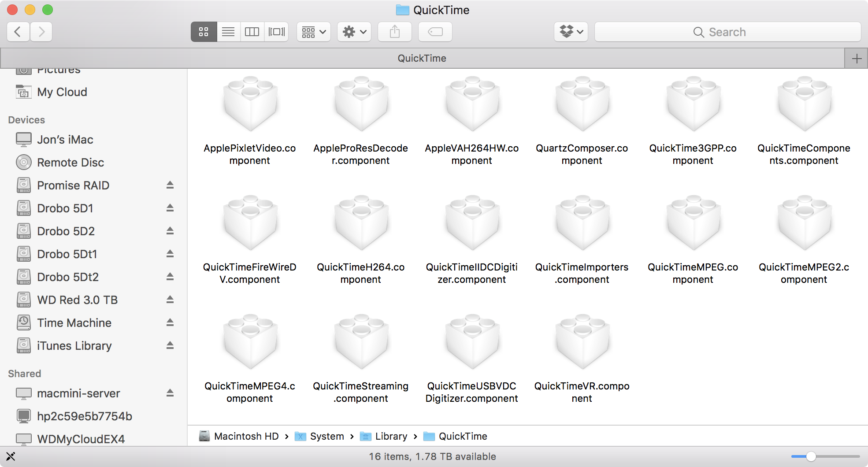
Task: Click the Share toolbar button
Action: [x=395, y=32]
